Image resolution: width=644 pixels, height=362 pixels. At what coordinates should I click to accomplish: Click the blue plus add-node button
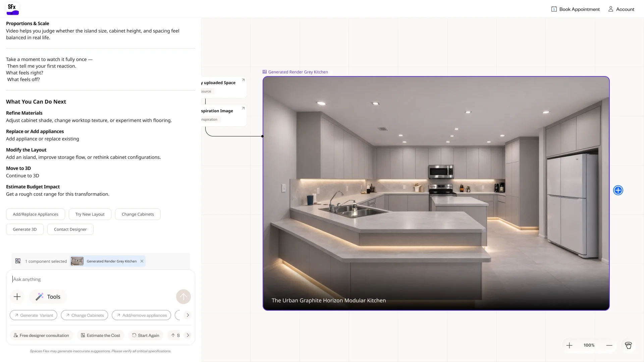pos(618,190)
